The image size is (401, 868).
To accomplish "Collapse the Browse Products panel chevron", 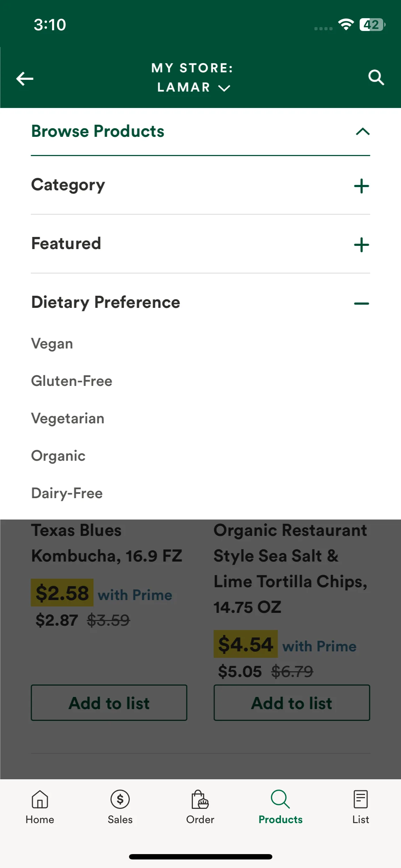I will pos(363,131).
